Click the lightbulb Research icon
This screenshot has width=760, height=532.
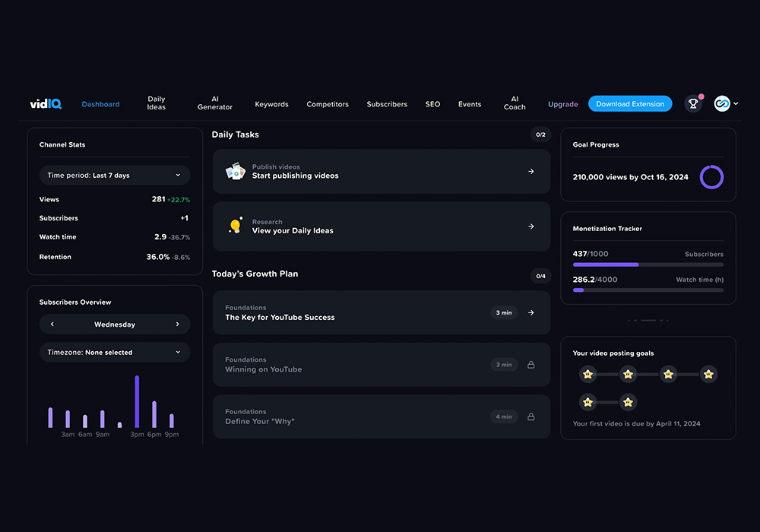(235, 226)
